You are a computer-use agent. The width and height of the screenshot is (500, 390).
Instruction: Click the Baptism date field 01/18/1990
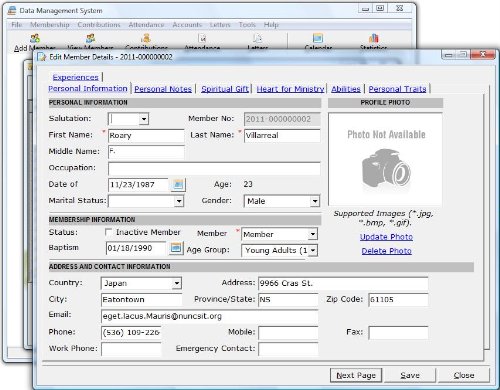[x=136, y=249]
